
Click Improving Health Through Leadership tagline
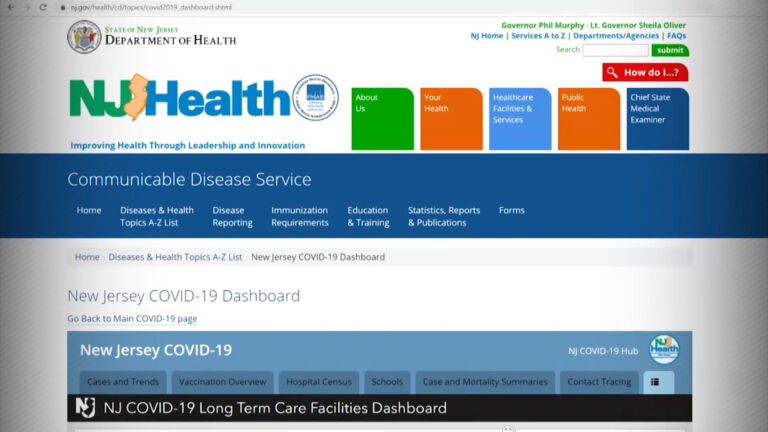click(188, 145)
